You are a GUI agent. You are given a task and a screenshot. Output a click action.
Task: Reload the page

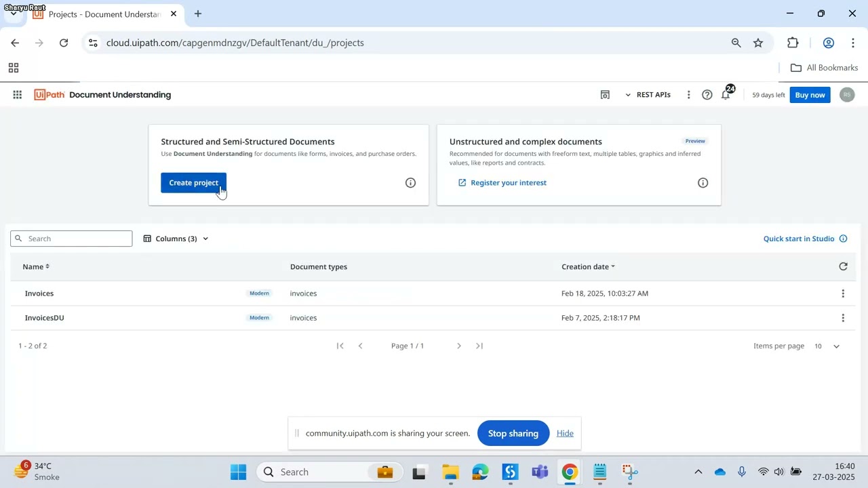(64, 43)
